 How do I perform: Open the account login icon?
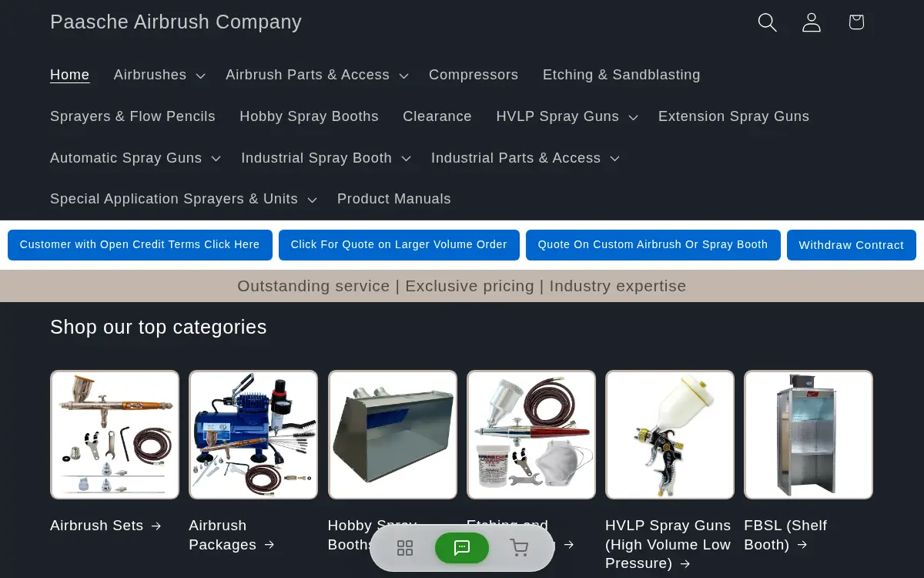(812, 22)
